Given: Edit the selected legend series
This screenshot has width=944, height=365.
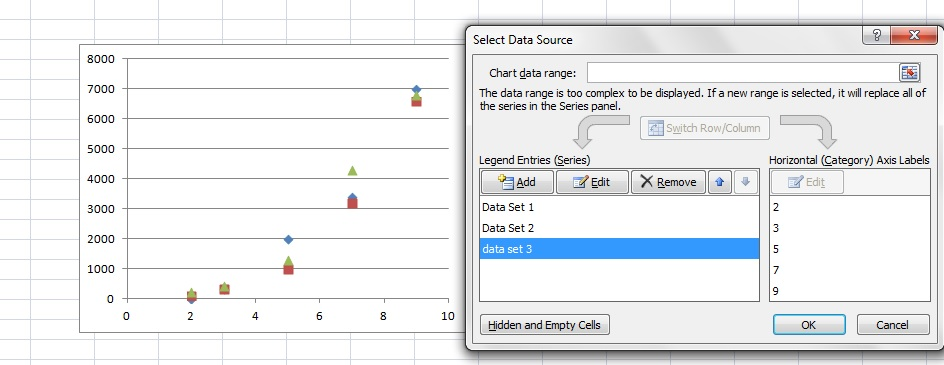Looking at the screenshot, I should [x=592, y=182].
